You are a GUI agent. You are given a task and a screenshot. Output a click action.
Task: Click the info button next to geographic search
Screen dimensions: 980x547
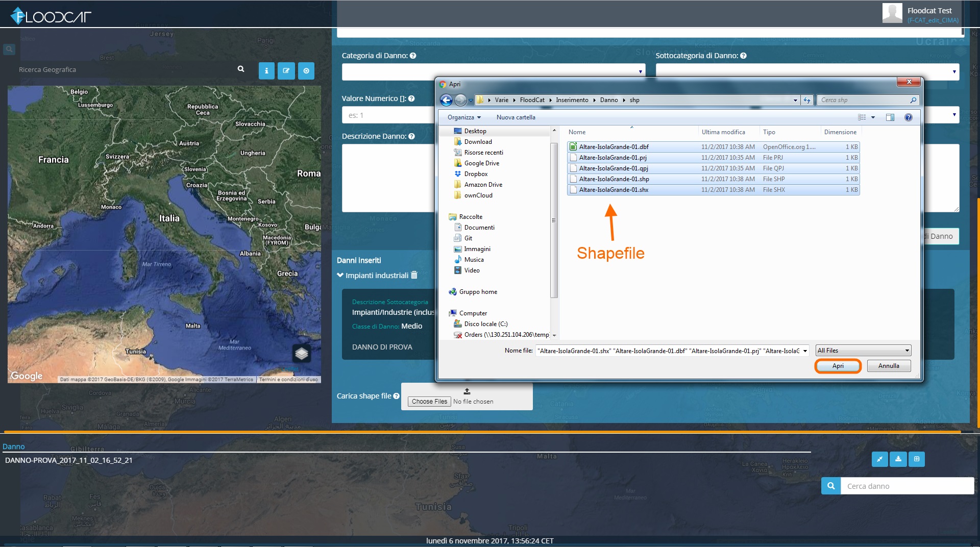point(266,71)
